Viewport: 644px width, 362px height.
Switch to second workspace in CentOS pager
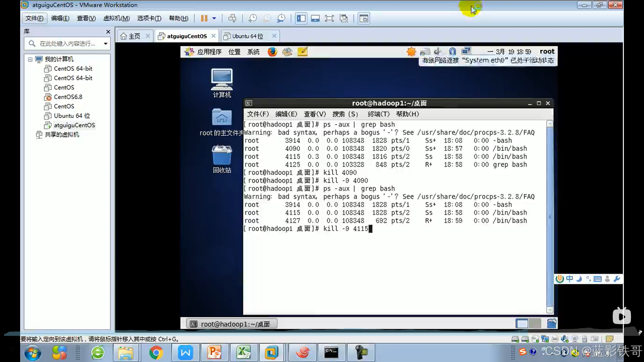(x=535, y=323)
